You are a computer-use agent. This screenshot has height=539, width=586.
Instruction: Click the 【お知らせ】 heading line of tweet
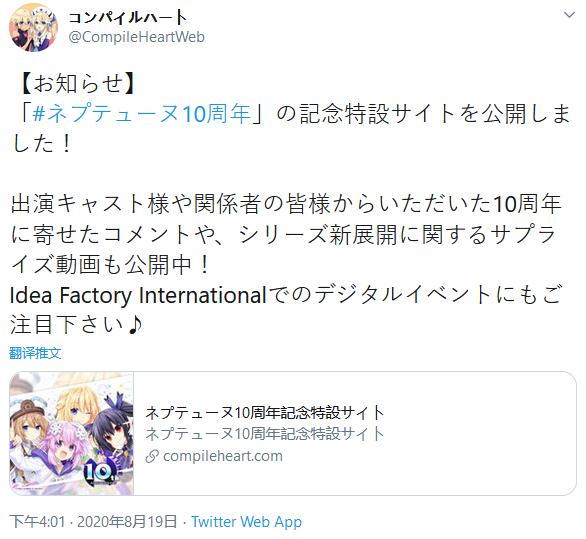(75, 83)
